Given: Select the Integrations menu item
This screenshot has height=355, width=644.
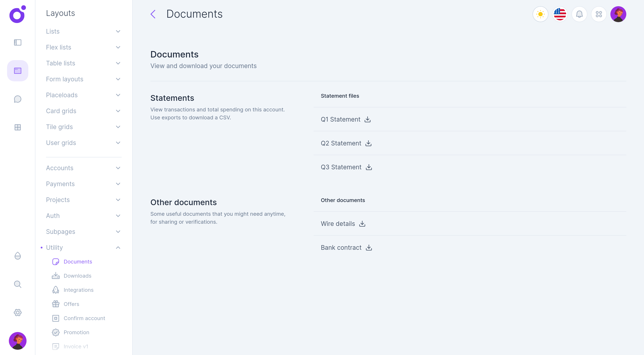Looking at the screenshot, I should pos(78,290).
